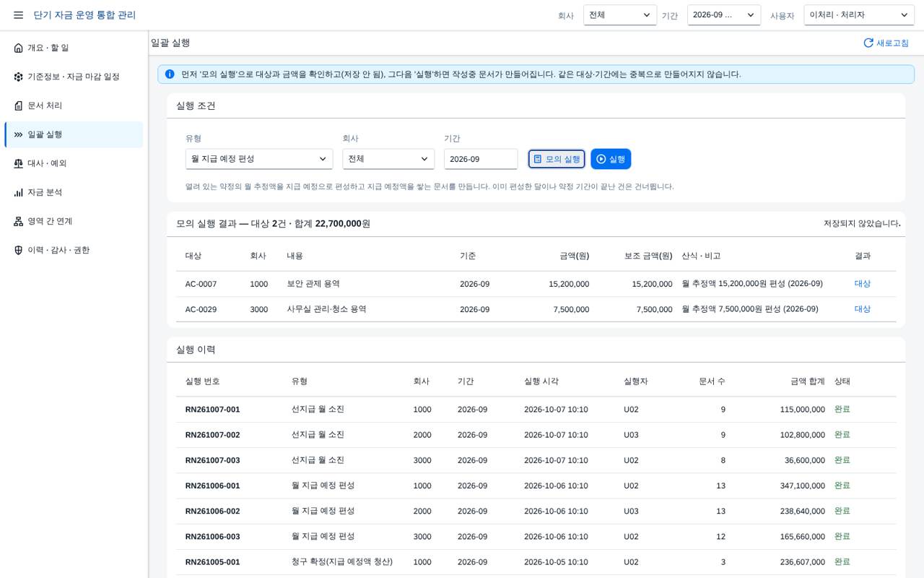Click the 단기 자금 운영 통합 관리 app title
The height and width of the screenshot is (578, 924).
pyautogui.click(x=84, y=15)
